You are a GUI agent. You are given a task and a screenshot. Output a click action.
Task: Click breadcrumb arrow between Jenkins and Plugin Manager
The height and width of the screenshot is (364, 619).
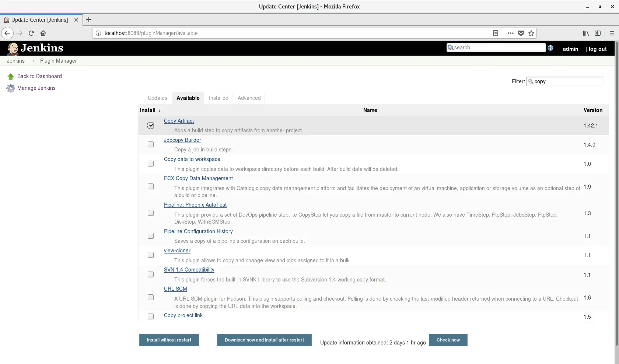click(33, 61)
